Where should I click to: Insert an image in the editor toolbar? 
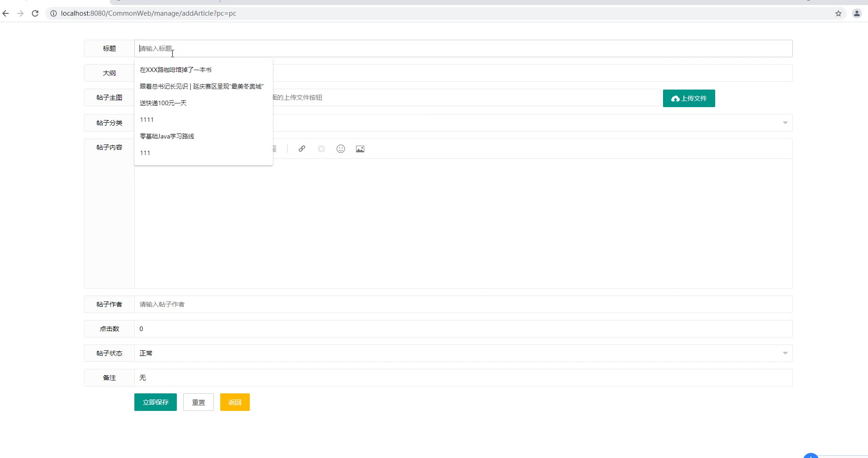point(360,149)
